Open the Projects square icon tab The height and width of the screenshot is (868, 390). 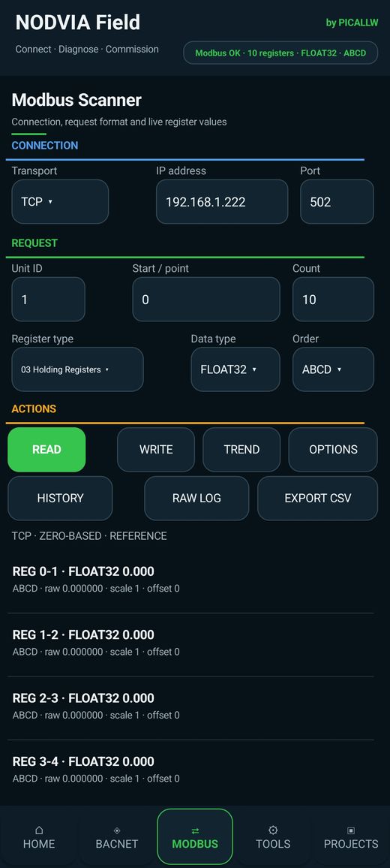pos(351,830)
